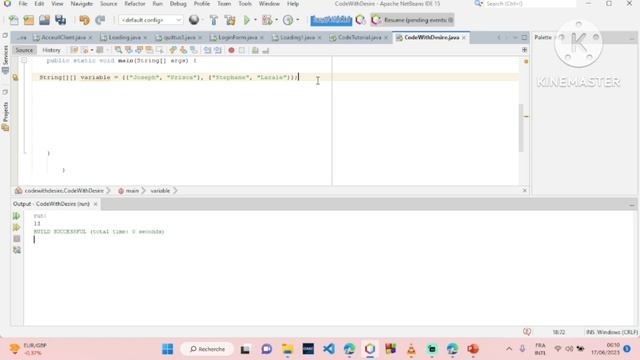Toggle Bookmark icon in editor toolbar
Viewport: 640px width, 360px height.
(x=194, y=50)
